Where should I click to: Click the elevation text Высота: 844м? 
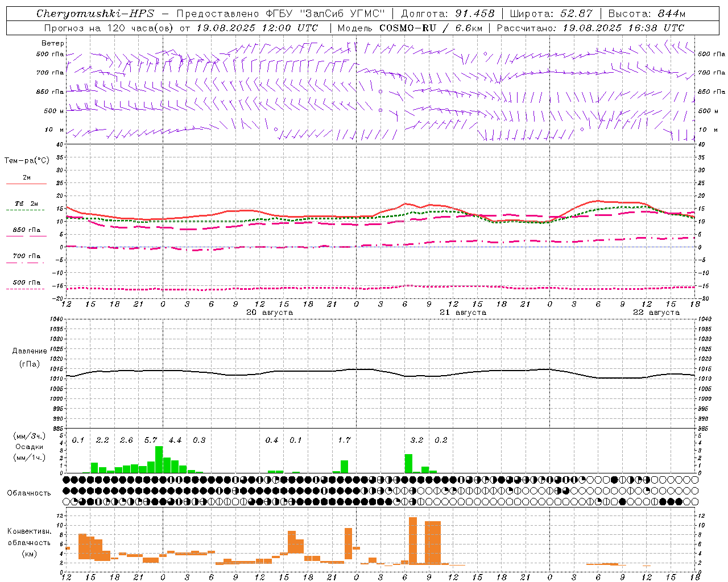(x=647, y=14)
